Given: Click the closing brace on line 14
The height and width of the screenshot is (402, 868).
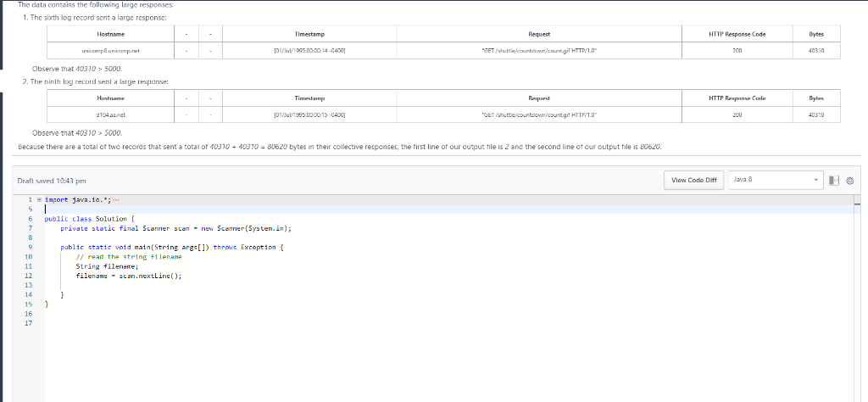Looking at the screenshot, I should point(63,294).
